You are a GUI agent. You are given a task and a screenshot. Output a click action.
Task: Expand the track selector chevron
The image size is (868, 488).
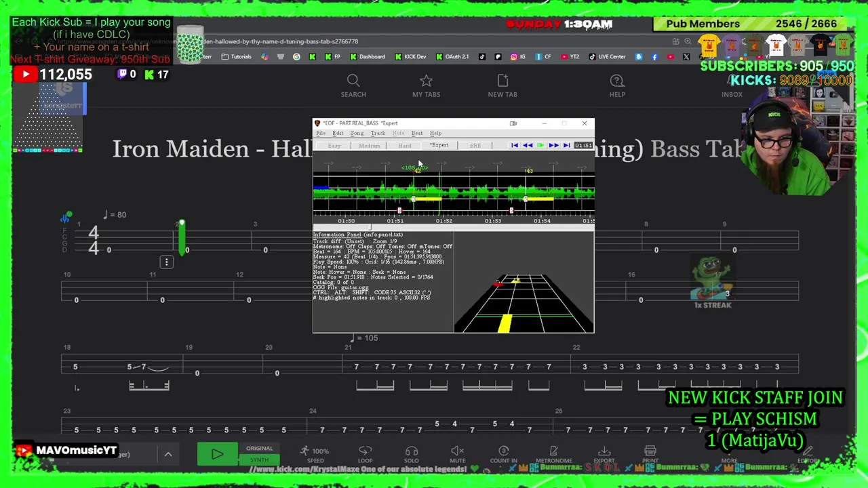(x=168, y=454)
